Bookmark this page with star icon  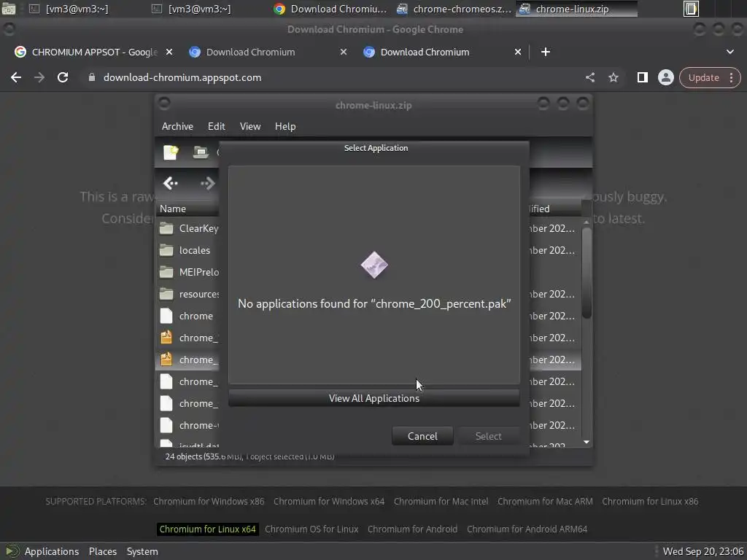click(x=614, y=77)
